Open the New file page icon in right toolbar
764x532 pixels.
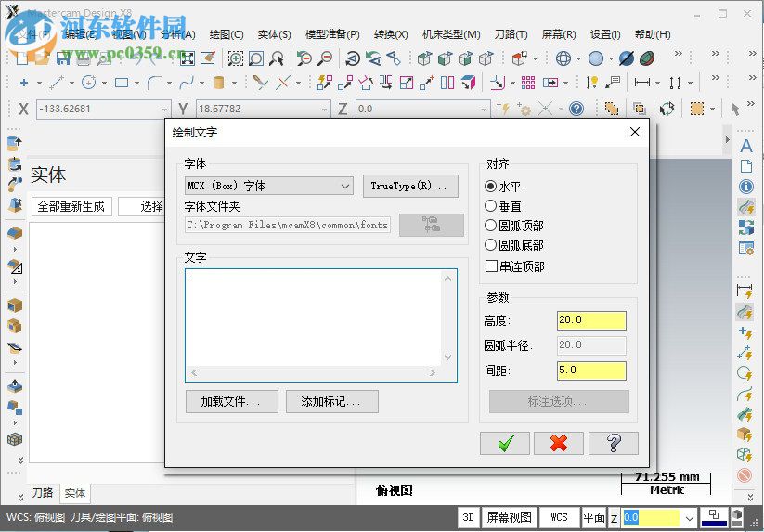(x=746, y=166)
